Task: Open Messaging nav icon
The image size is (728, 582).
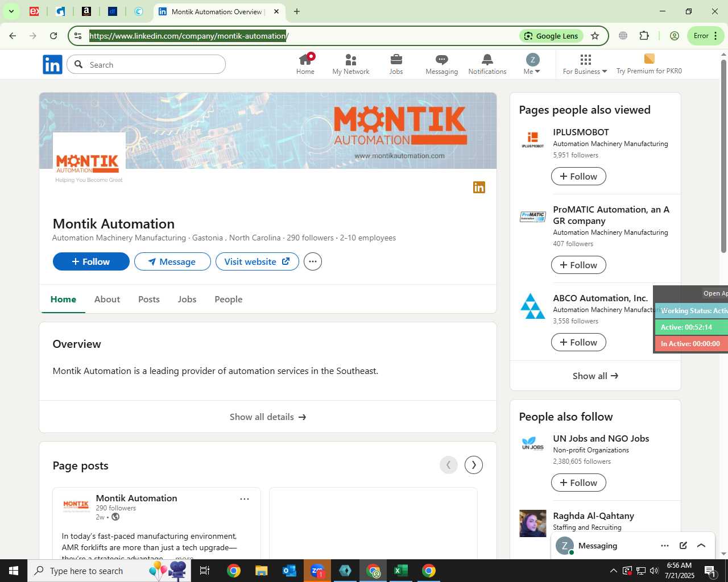Action: tap(442, 64)
